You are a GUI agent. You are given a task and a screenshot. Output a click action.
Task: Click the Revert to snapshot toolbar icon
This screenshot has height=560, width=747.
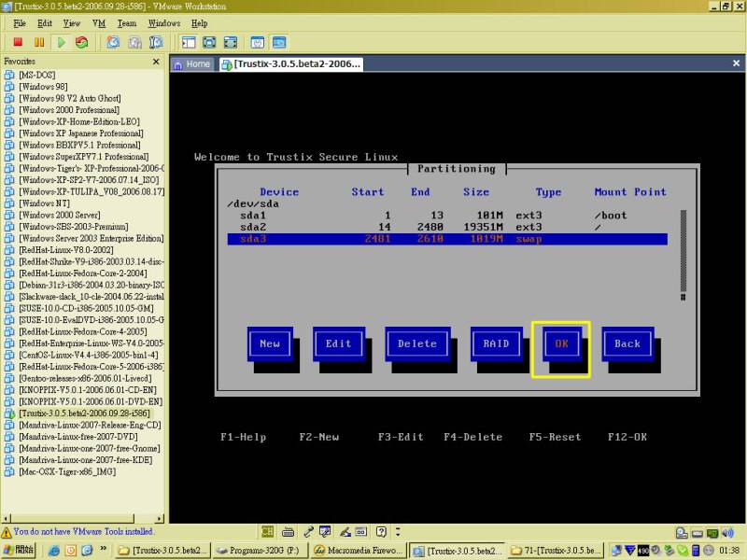134,42
